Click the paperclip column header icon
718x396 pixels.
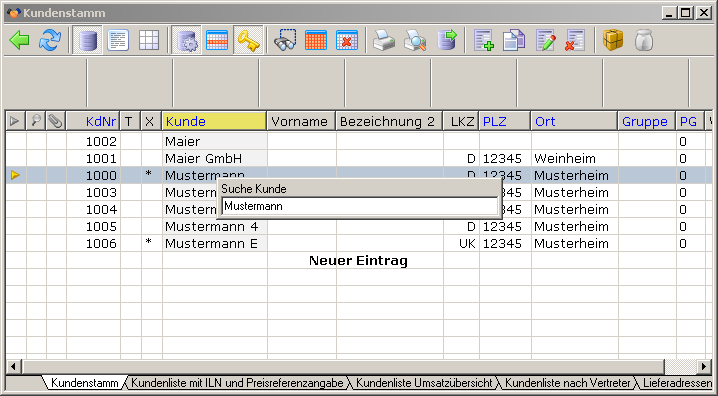click(56, 121)
